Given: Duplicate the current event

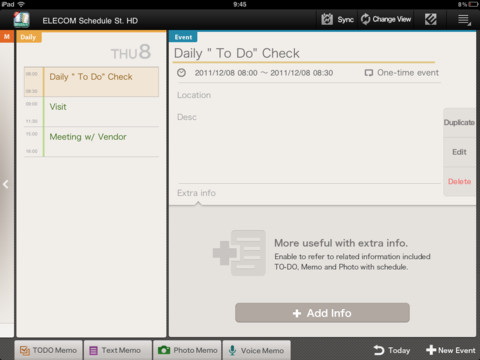Looking at the screenshot, I should click(x=459, y=122).
